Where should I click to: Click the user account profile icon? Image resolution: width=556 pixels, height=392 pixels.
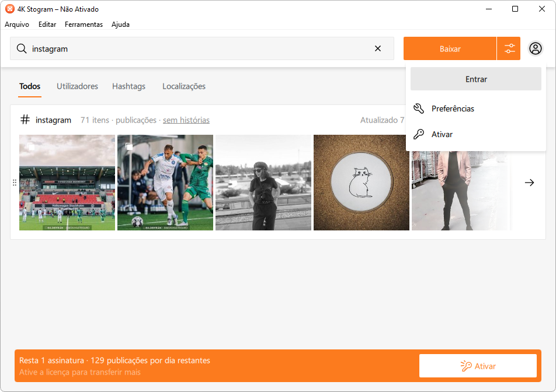536,49
